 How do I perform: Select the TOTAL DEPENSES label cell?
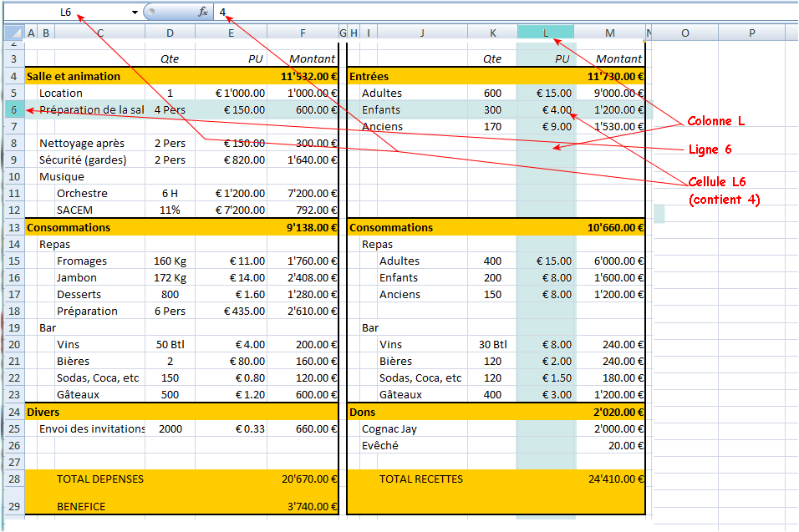point(100,479)
